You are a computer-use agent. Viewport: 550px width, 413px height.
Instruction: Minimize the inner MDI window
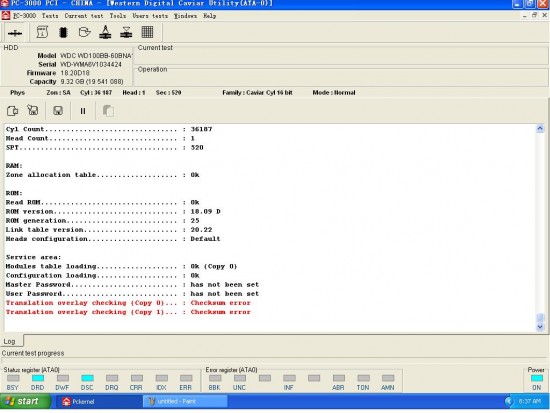coord(524,15)
